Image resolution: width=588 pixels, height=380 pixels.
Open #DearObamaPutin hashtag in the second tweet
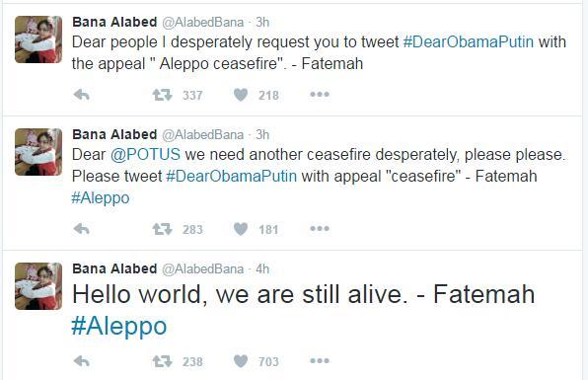click(x=232, y=176)
